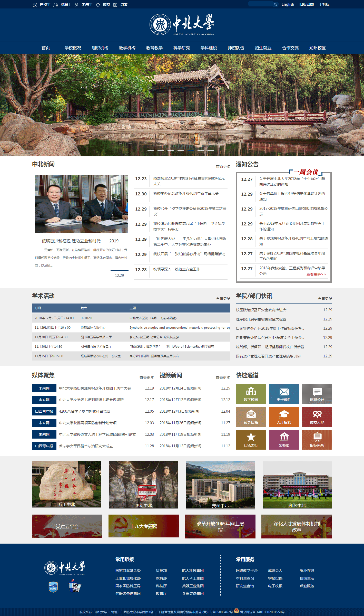Viewport: 364px width, 616px height.
Task: Open the 美丽中北 photo card
Action: coord(220,485)
